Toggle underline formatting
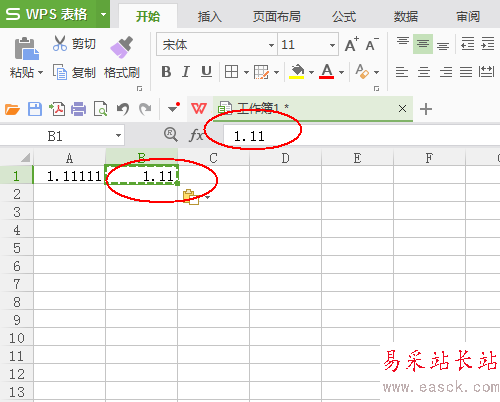Image resolution: width=500 pixels, height=402 pixels. point(206,72)
